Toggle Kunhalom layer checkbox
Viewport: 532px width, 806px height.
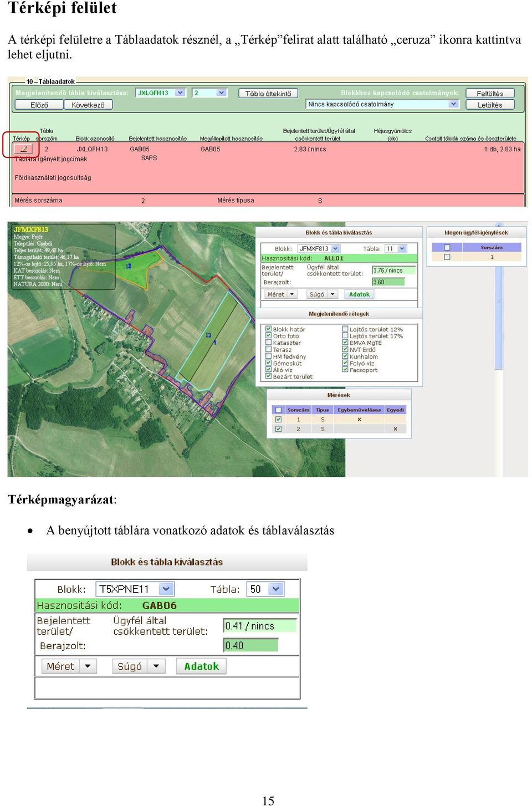tap(345, 356)
